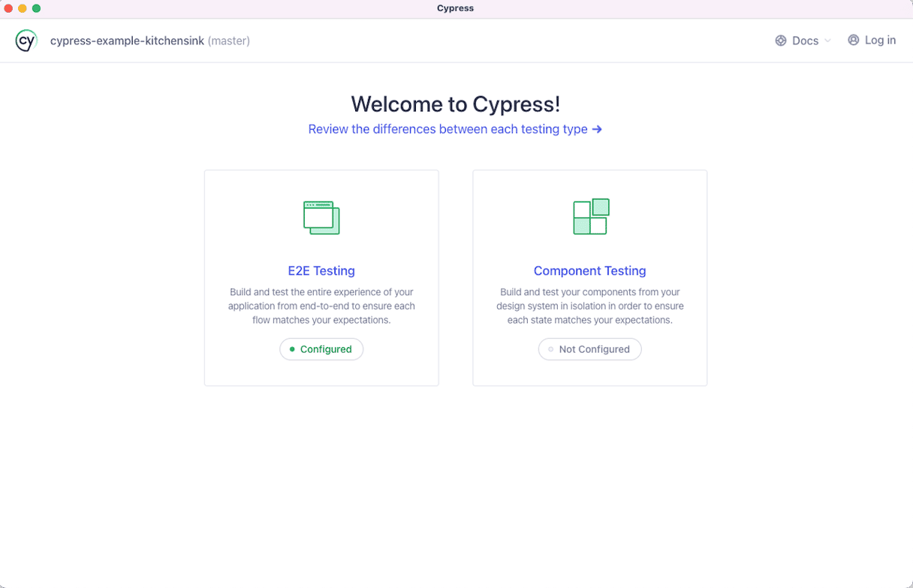
Task: Click the globe icon beside Docs
Action: [x=779, y=41]
